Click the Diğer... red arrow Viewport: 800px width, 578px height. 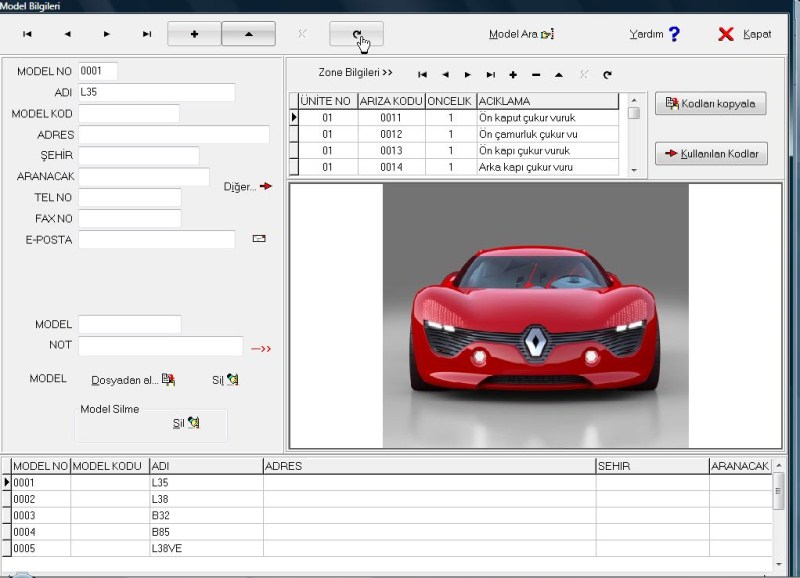pos(266,186)
